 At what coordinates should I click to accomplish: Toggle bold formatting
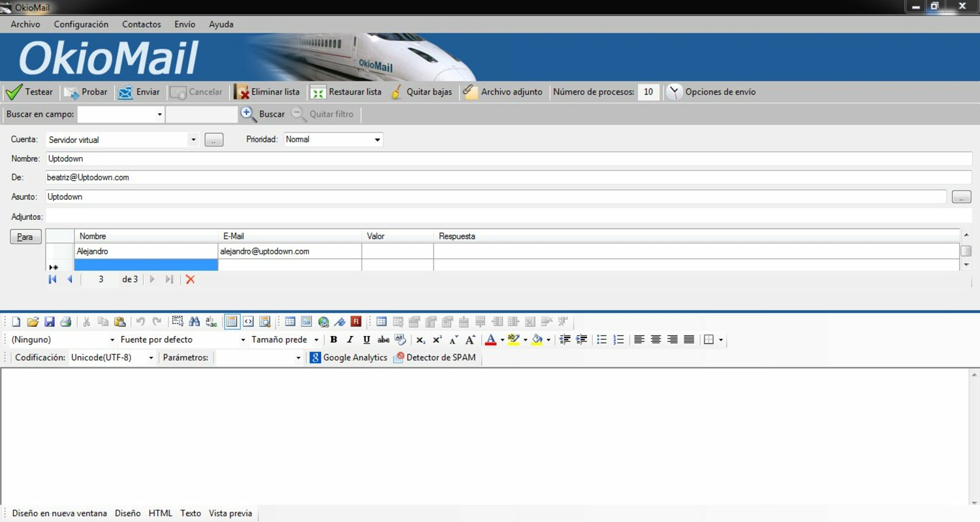pyautogui.click(x=334, y=340)
